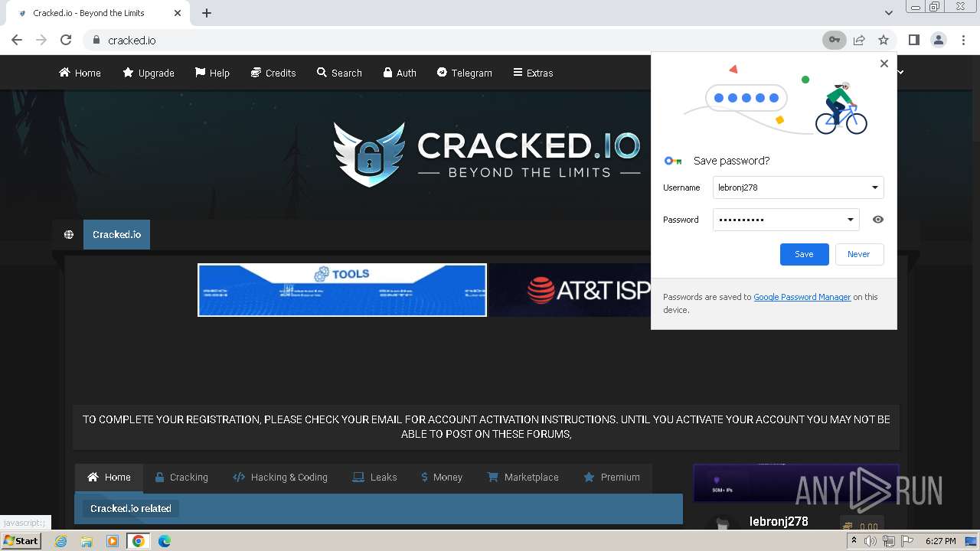
Task: Click the credits 0.00 balance
Action: pyautogui.click(x=861, y=527)
